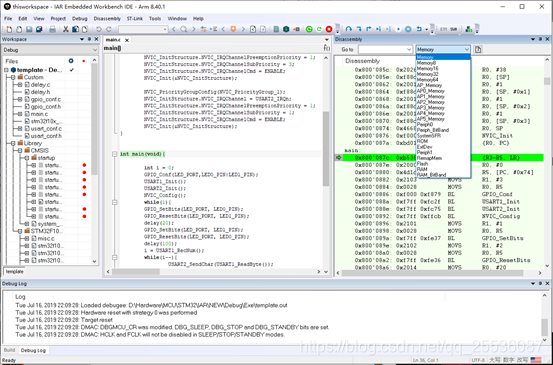Screen dimensions: 553x365
Task: Click the Open file toolbar icon
Action: (x=19, y=29)
